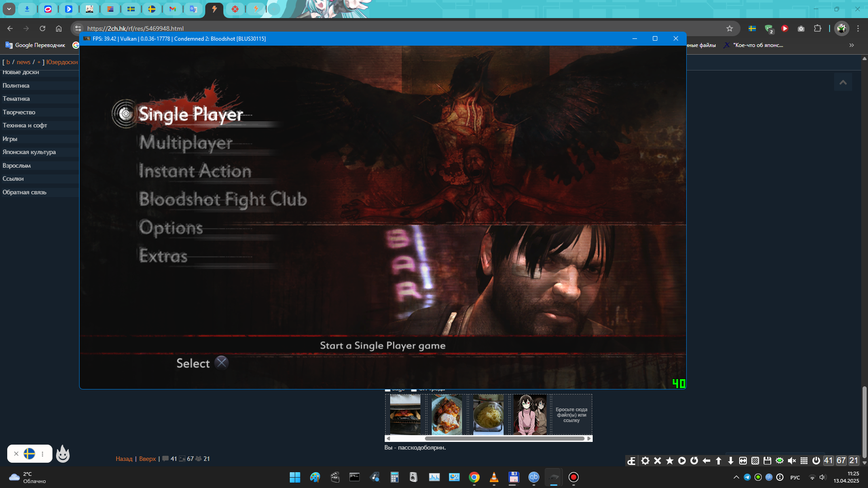The height and width of the screenshot is (488, 868).
Task: Show hidden system tray icons chevron
Action: point(736,477)
